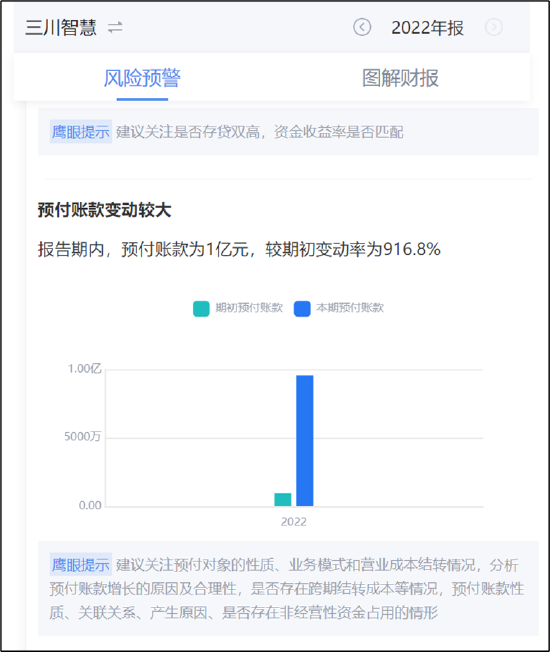This screenshot has height=652, width=550.
Task: Go to next report period arrow
Action: click(493, 27)
